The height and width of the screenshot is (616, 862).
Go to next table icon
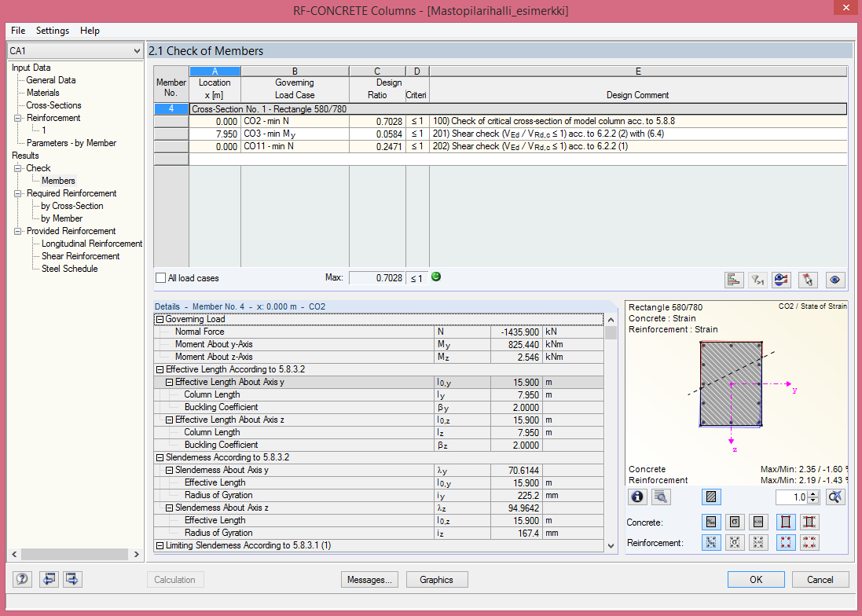(x=72, y=579)
